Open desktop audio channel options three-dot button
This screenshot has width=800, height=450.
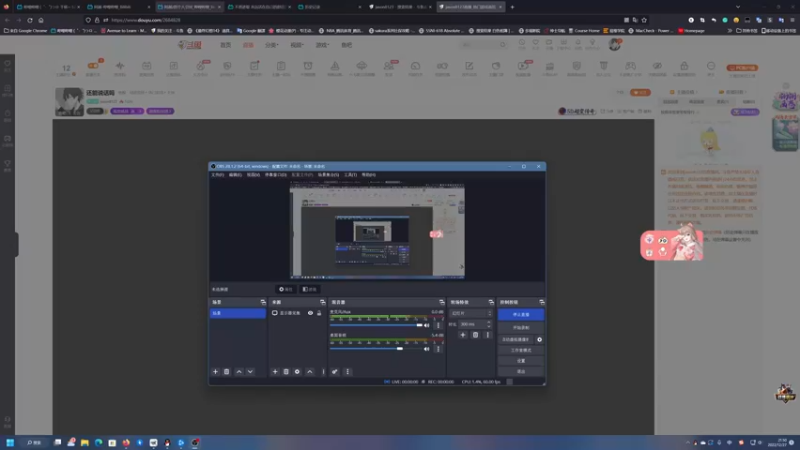(x=438, y=349)
